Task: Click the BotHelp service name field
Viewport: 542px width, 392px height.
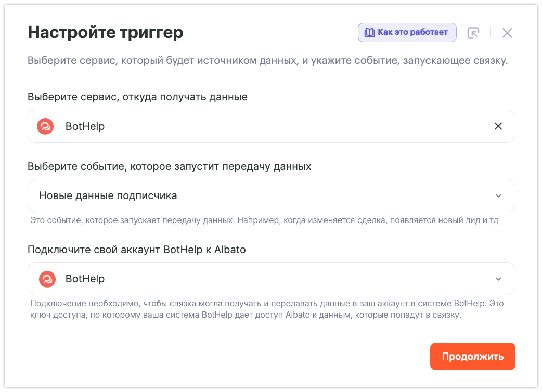Action: click(x=85, y=126)
